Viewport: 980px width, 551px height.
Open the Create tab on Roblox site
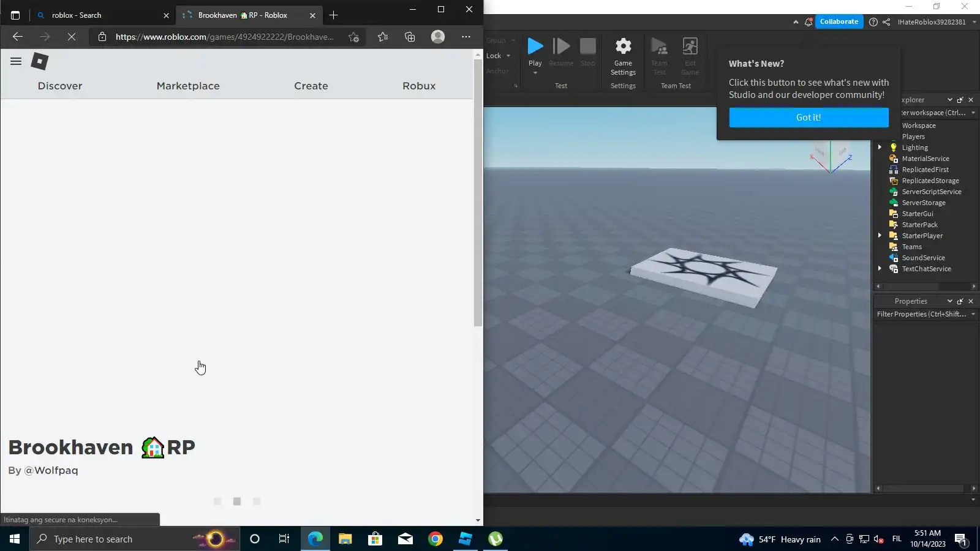[311, 86]
